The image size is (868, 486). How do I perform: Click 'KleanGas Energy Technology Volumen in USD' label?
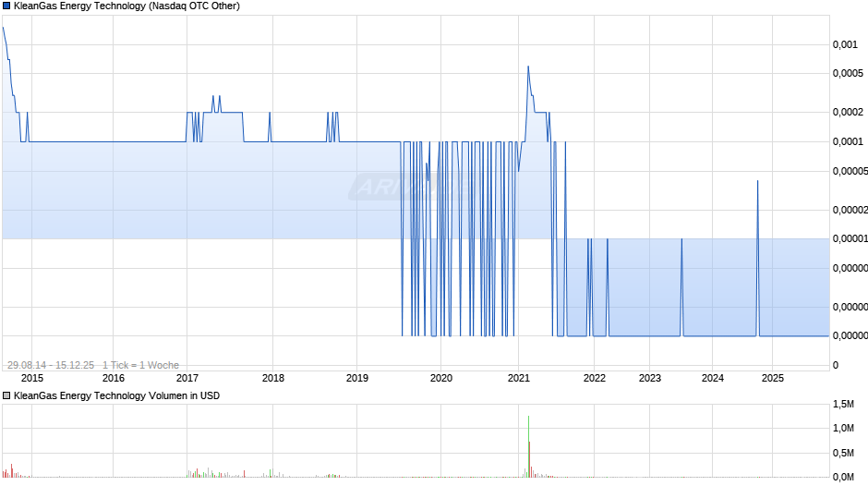pos(116,395)
